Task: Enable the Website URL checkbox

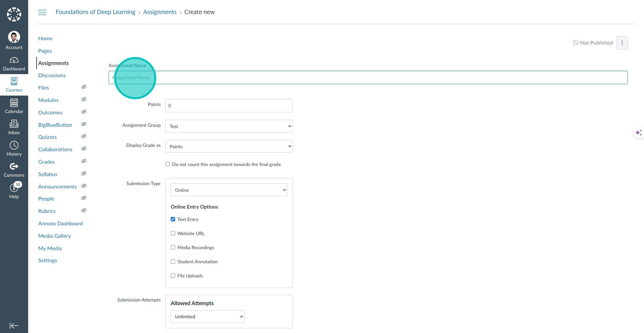Action: (x=173, y=233)
